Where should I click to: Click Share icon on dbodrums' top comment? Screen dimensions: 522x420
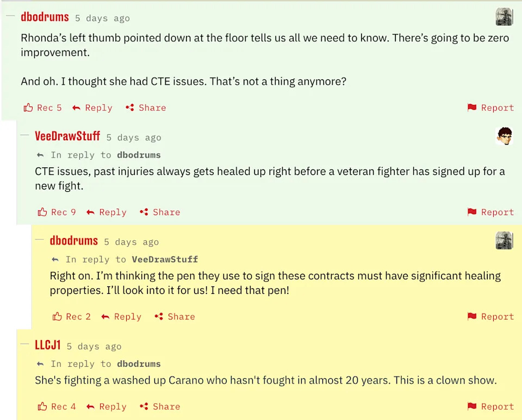pos(130,108)
